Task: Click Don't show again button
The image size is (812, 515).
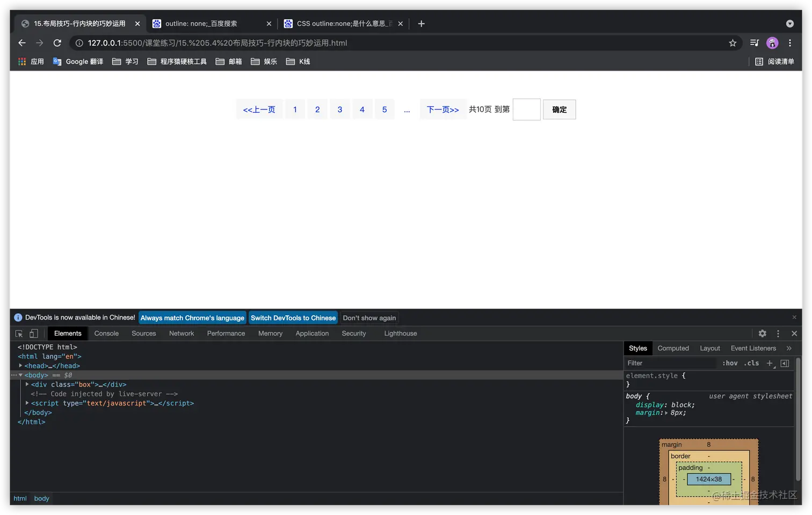Action: [x=369, y=318]
